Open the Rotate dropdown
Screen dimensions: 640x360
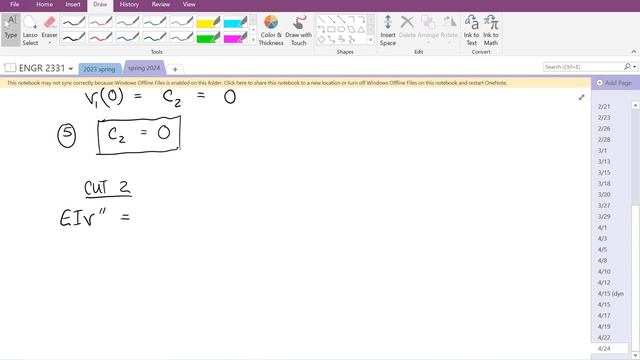[449, 29]
